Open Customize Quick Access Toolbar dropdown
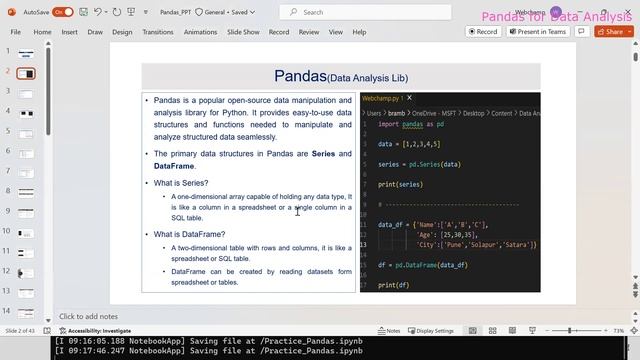640x360 pixels. pos(146,13)
